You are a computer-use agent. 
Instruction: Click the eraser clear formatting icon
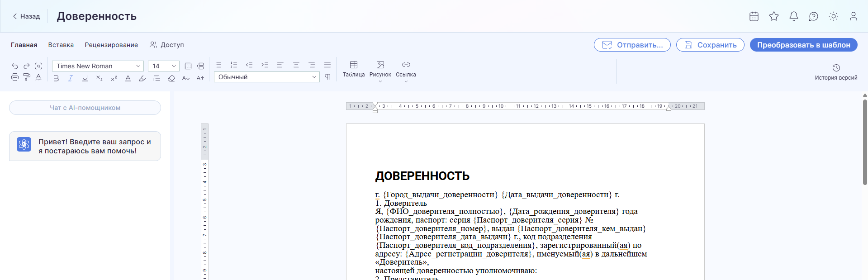[x=171, y=78]
